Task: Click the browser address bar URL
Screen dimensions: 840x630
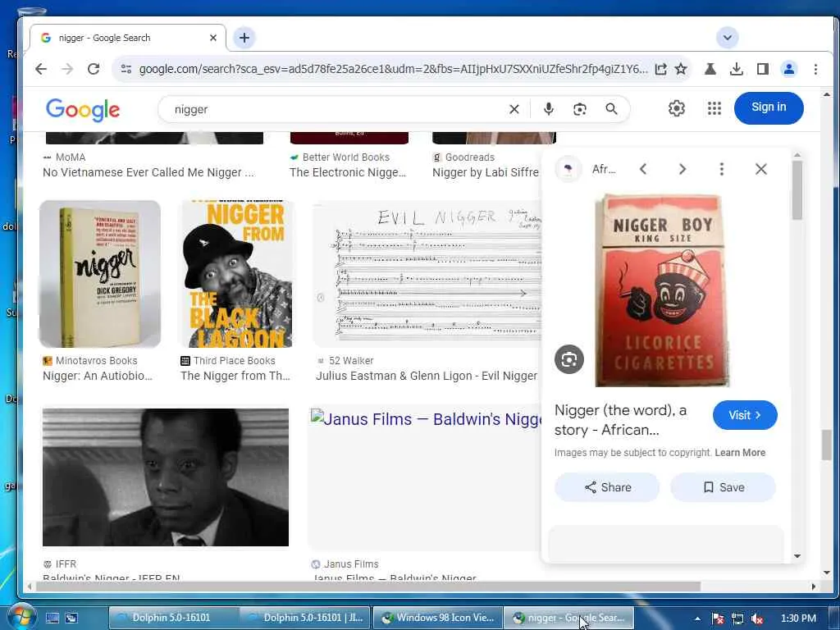Action: click(393, 69)
